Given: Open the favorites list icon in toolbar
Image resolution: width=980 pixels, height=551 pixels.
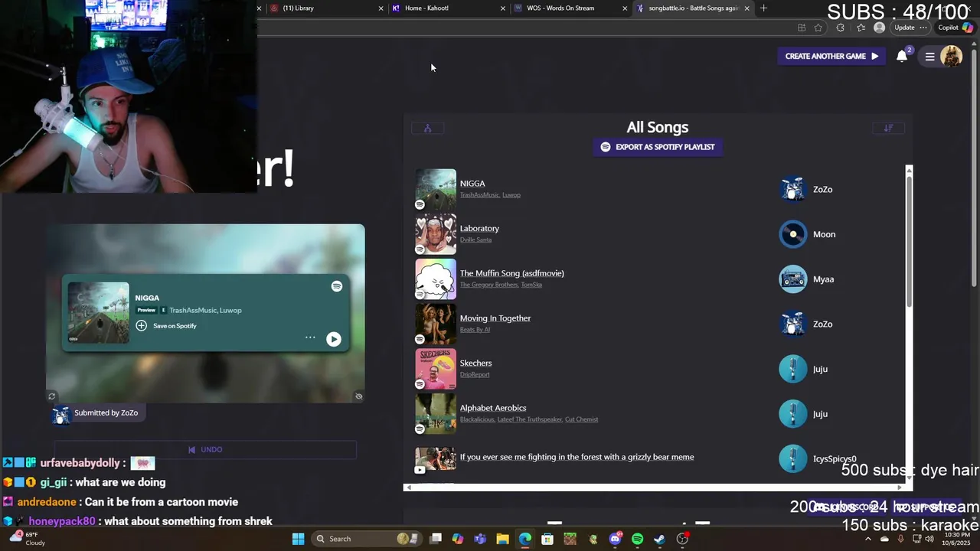Looking at the screenshot, I should click(x=861, y=28).
